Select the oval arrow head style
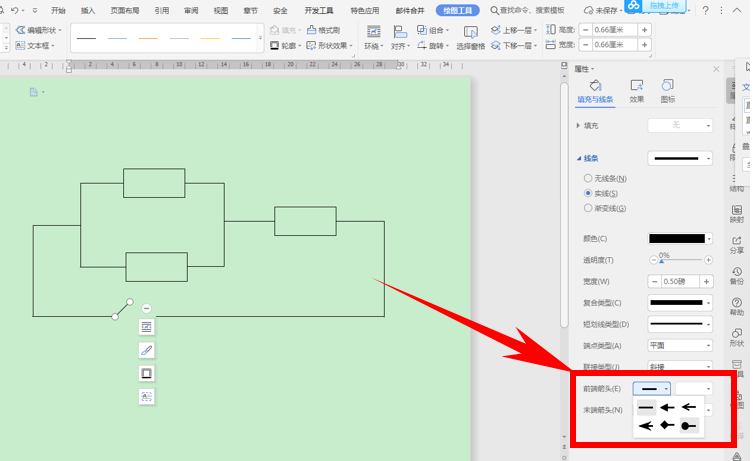 point(689,426)
